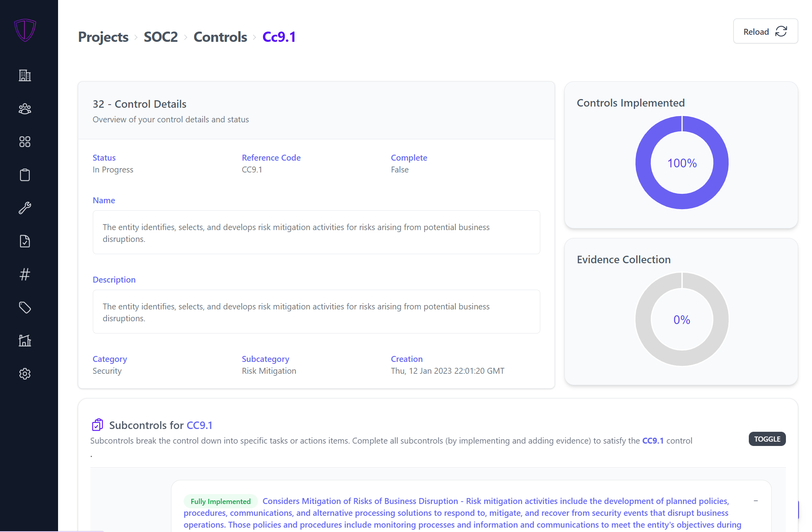812x532 pixels.
Task: Click the shield logo in sidebar
Action: [25, 30]
